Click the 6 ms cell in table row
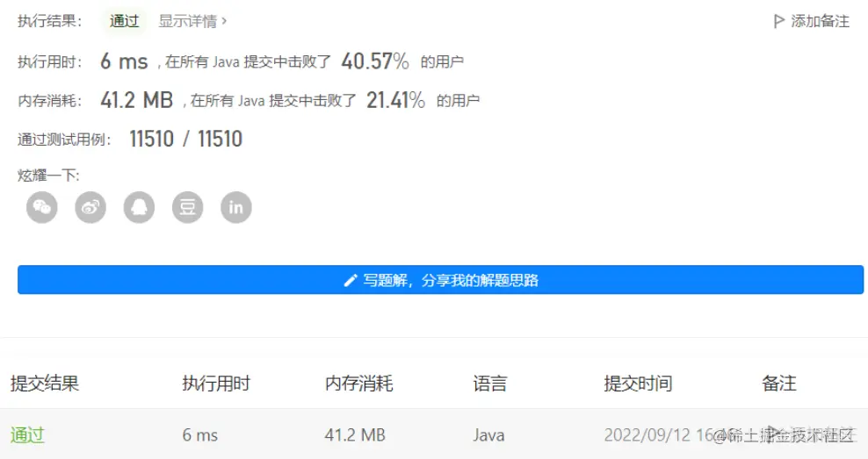 [x=199, y=435]
